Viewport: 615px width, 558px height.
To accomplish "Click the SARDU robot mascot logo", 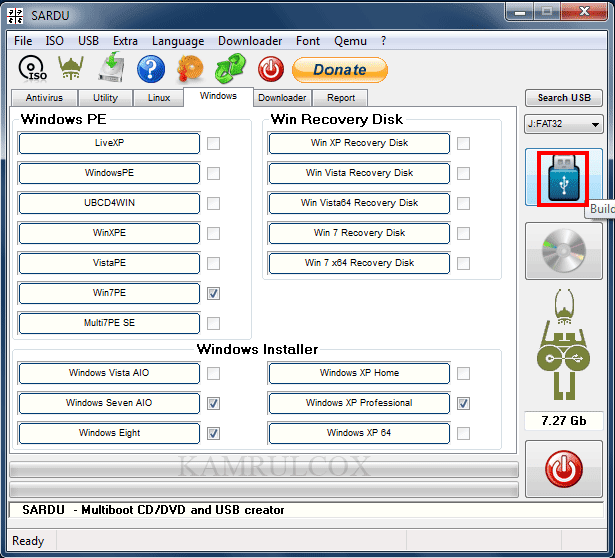I will [564, 345].
